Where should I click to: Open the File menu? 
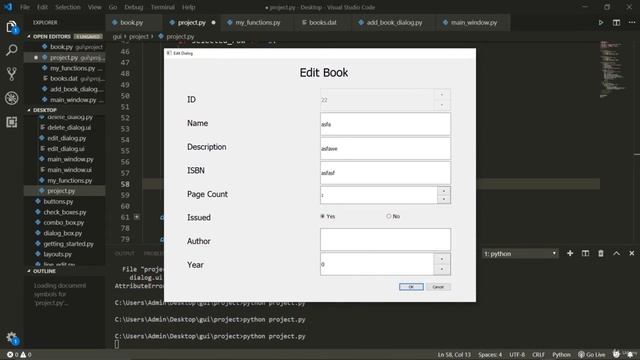pos(25,7)
